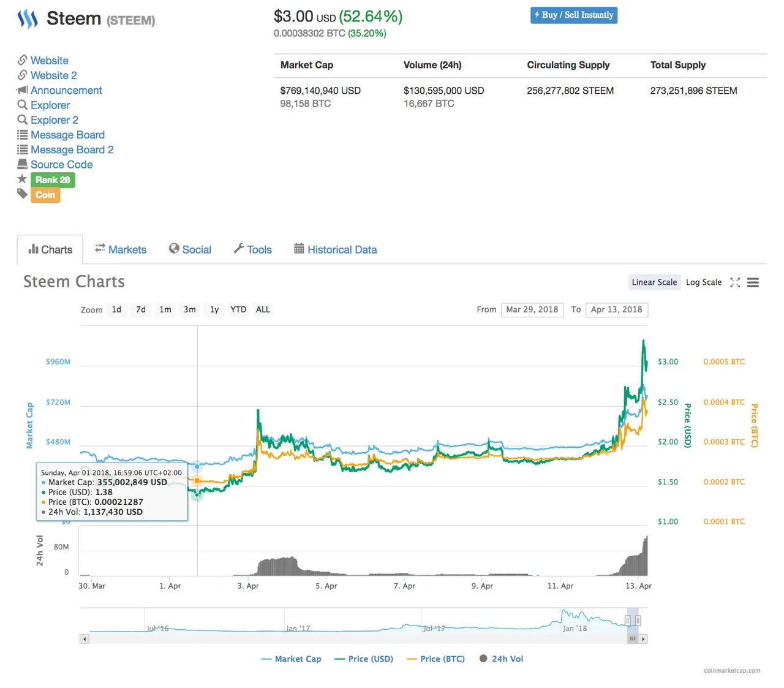This screenshot has width=784, height=688.
Task: Click the tag icon next to Coin
Action: click(x=22, y=194)
